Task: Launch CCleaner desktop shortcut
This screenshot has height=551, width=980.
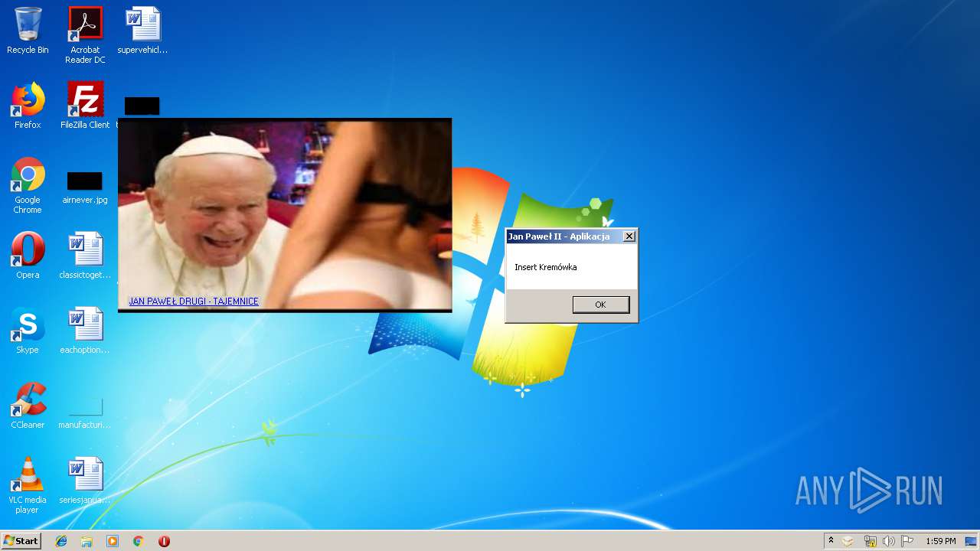Action: click(28, 406)
